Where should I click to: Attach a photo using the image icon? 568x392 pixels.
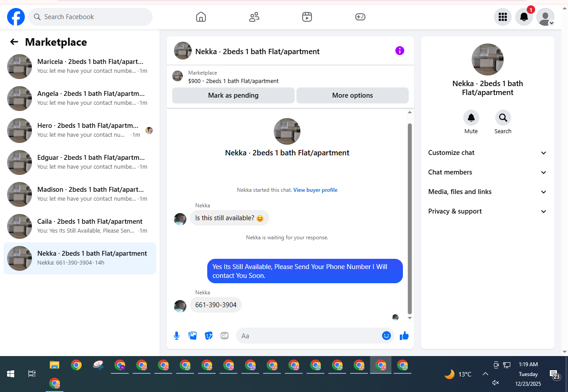[x=193, y=336]
